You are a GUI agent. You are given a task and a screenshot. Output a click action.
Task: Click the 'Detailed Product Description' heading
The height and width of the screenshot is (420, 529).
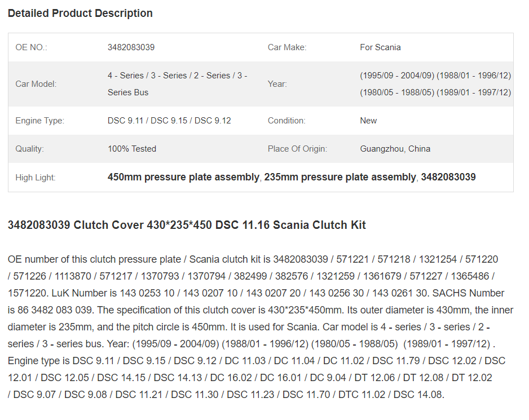pos(80,13)
